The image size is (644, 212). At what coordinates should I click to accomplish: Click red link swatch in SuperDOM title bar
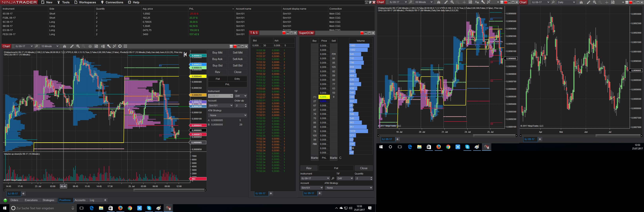tap(362, 33)
